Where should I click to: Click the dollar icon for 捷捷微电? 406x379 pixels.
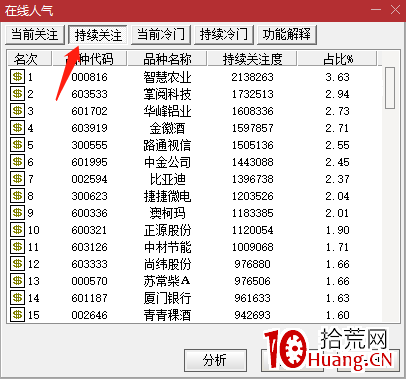point(17,196)
